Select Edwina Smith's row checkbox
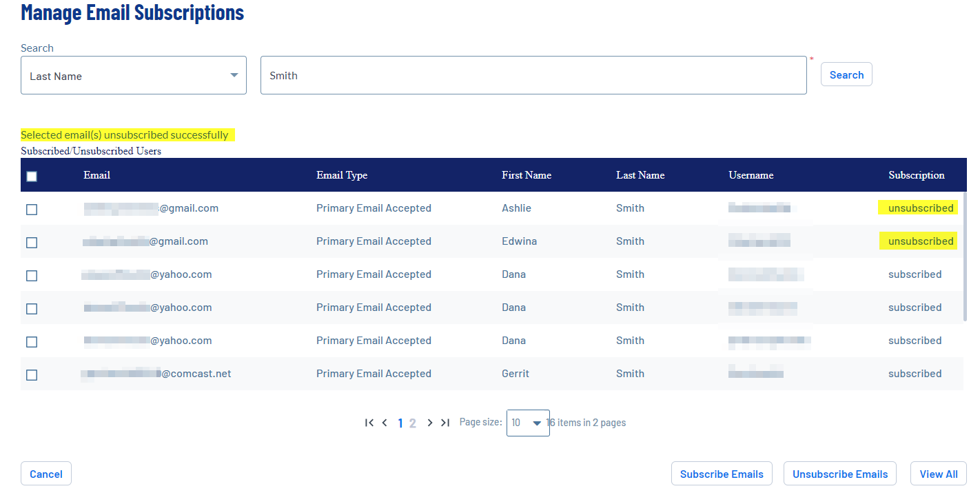The width and height of the screenshot is (980, 493). 32,243
